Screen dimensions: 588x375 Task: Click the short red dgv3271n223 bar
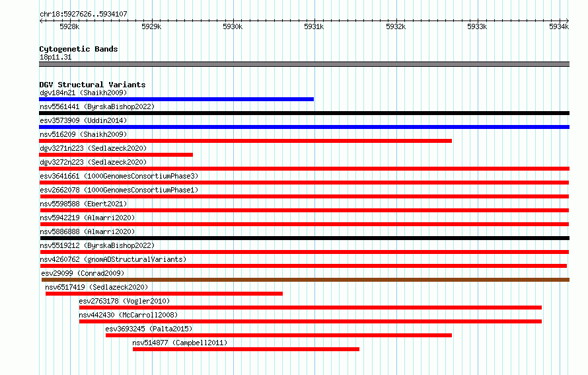[x=116, y=155]
